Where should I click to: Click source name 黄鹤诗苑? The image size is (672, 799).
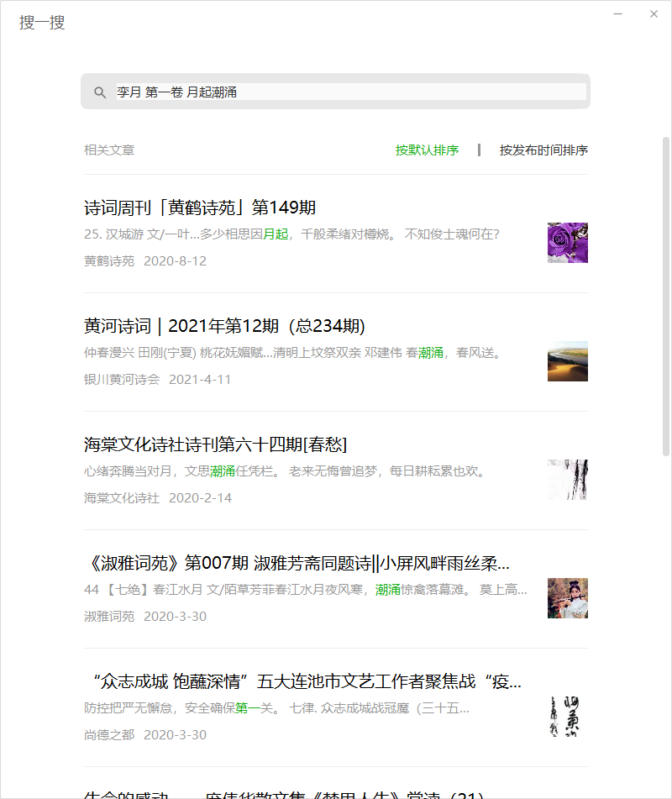click(109, 261)
